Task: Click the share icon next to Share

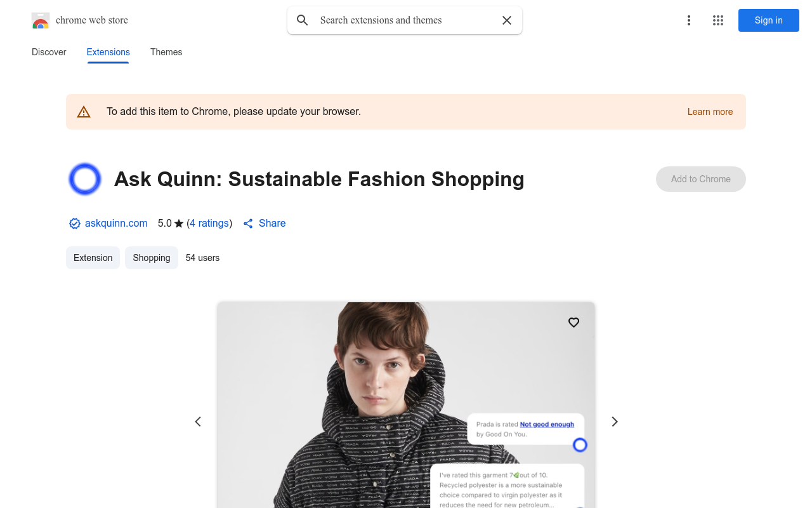Action: [x=248, y=224]
